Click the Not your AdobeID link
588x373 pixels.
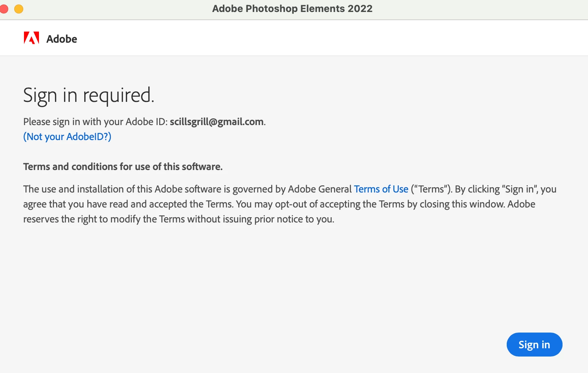67,137
